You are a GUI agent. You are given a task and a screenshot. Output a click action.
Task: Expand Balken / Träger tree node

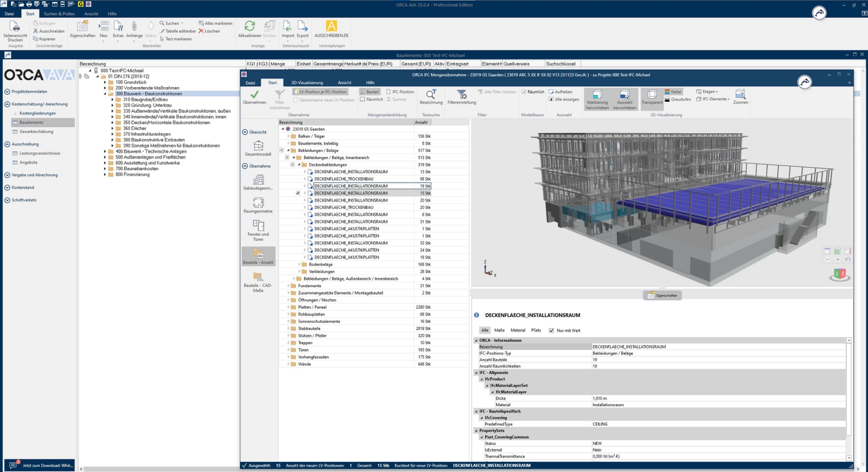(x=288, y=136)
